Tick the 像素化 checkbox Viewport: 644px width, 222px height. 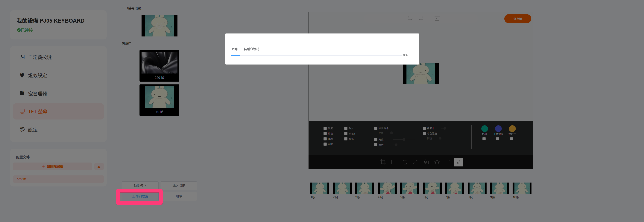[424, 128]
